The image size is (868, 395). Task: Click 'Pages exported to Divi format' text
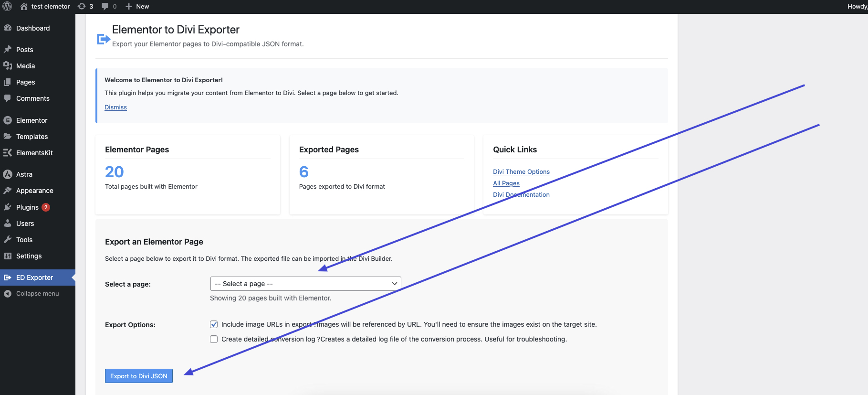coord(342,186)
